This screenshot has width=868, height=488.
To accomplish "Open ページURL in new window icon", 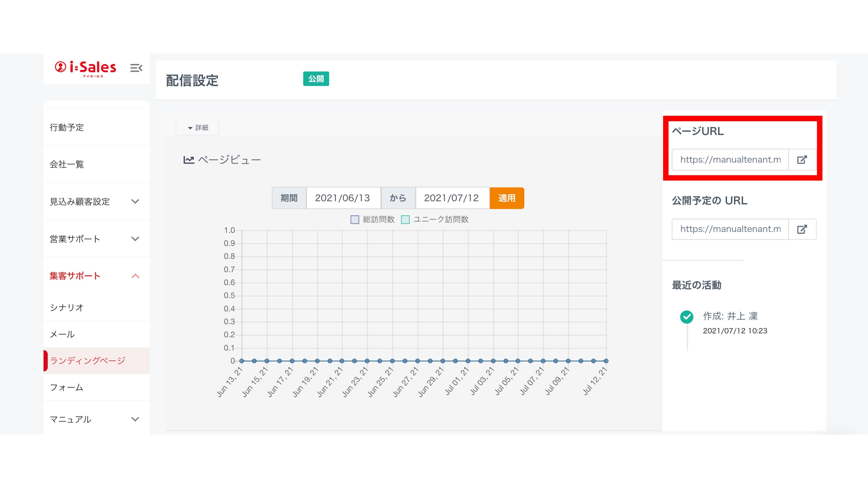I will [x=802, y=160].
